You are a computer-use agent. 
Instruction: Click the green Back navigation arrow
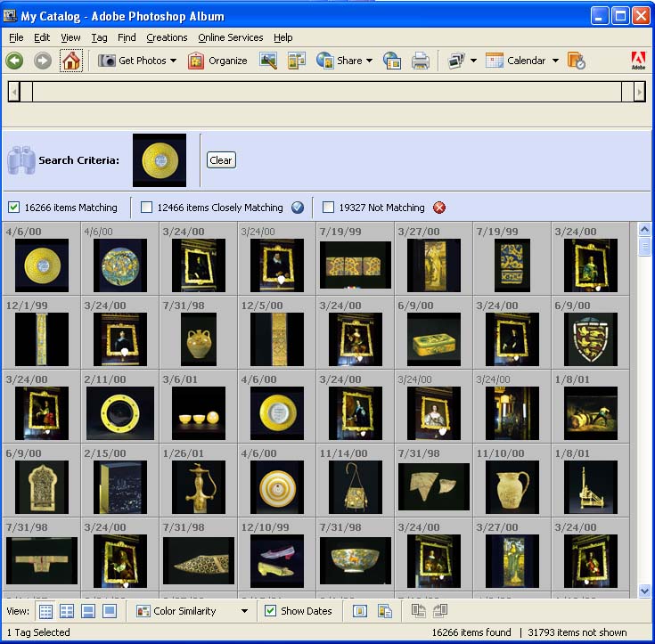point(14,61)
